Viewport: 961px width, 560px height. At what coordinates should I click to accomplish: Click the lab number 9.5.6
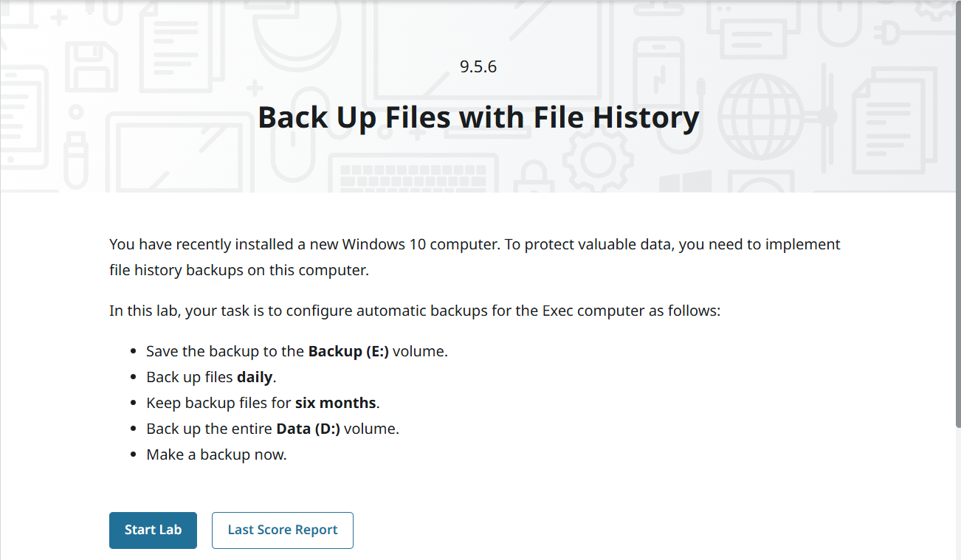click(478, 66)
